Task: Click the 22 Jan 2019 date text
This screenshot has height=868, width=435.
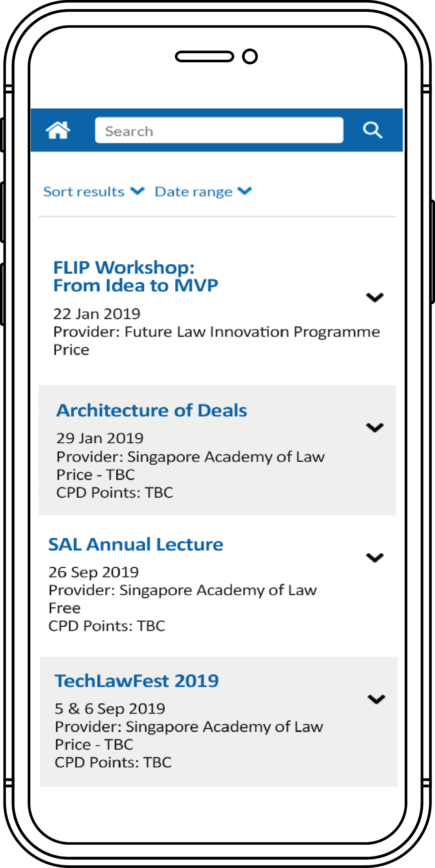Action: 97,314
